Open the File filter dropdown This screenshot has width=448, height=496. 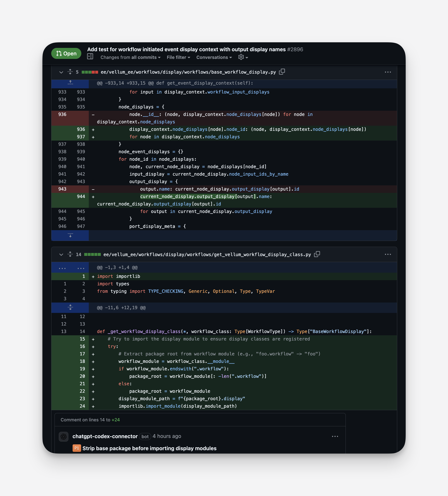[178, 57]
